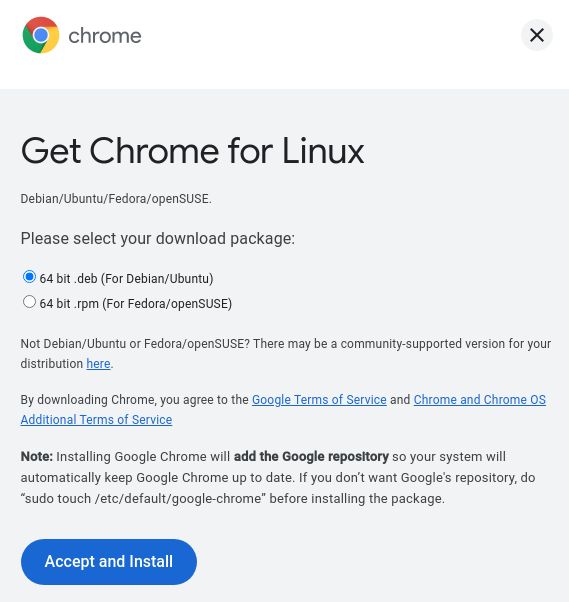Image resolution: width=569 pixels, height=602 pixels.
Task: Click the Get Chrome for Linux heading
Action: 192,151
